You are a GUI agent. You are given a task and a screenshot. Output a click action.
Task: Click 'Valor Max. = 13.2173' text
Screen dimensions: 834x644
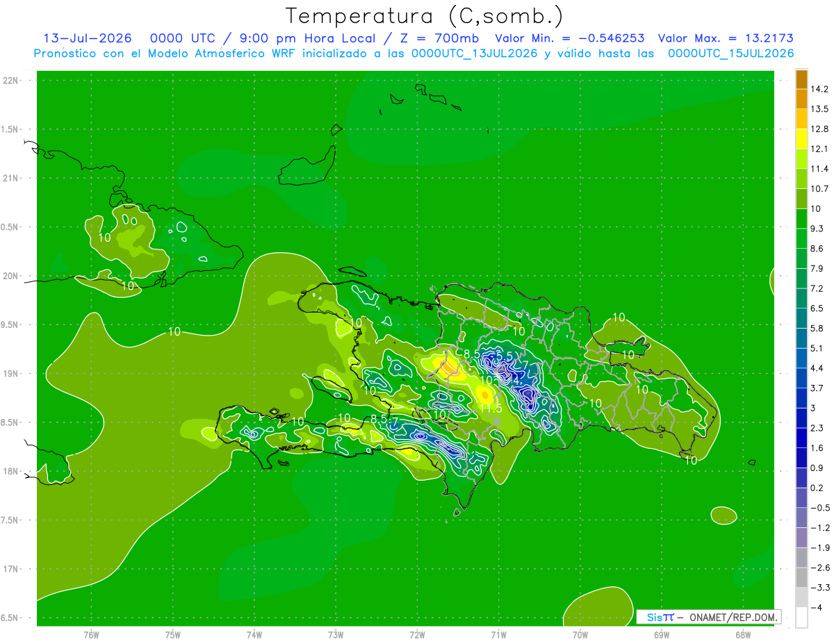726,38
